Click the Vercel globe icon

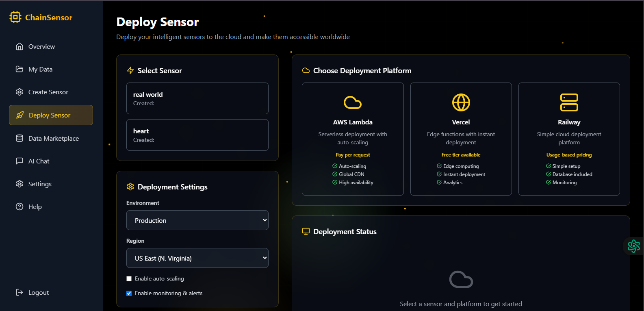(x=461, y=102)
